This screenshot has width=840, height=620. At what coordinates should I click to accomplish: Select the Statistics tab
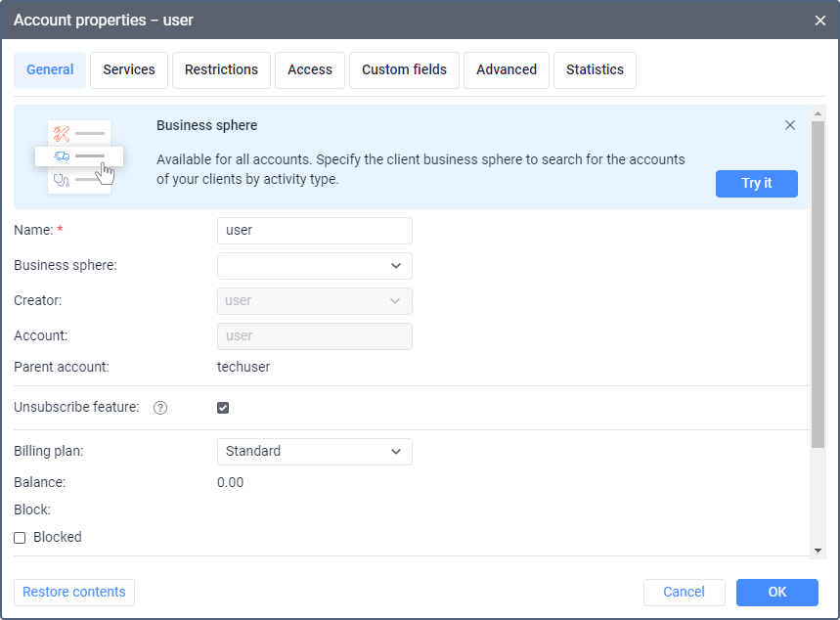595,70
